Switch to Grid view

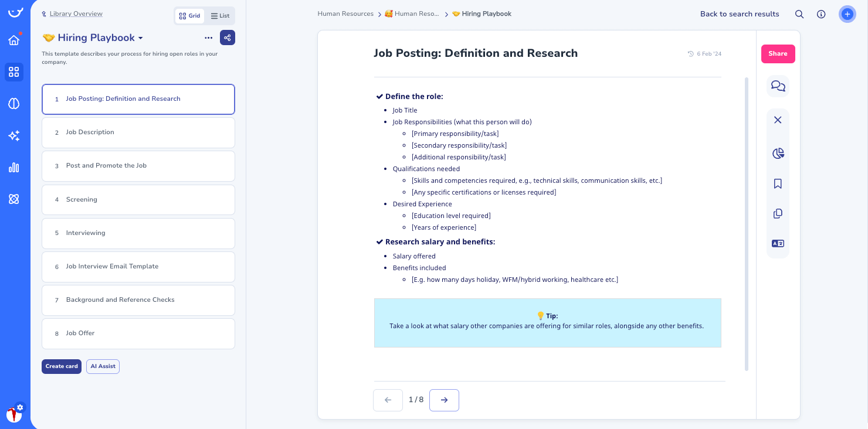click(x=189, y=16)
